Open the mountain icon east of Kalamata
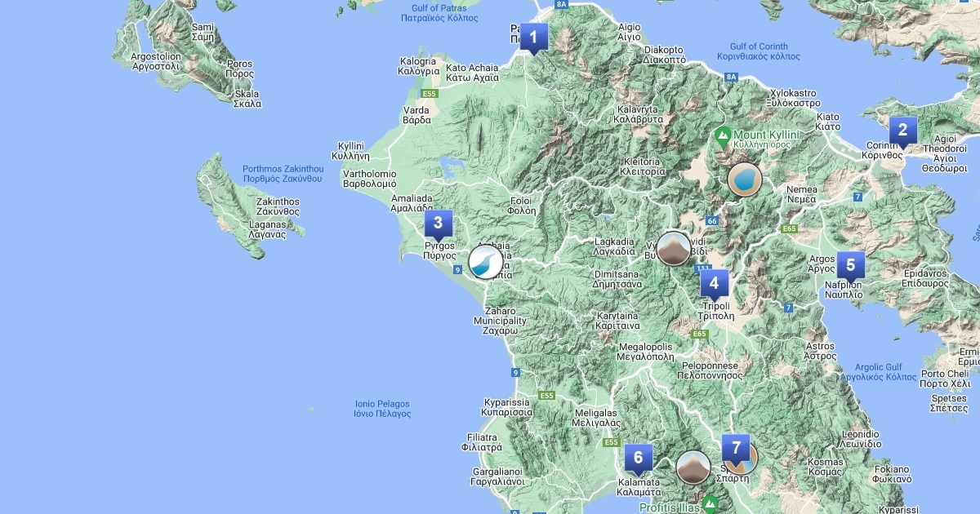The image size is (980, 514). pyautogui.click(x=693, y=467)
